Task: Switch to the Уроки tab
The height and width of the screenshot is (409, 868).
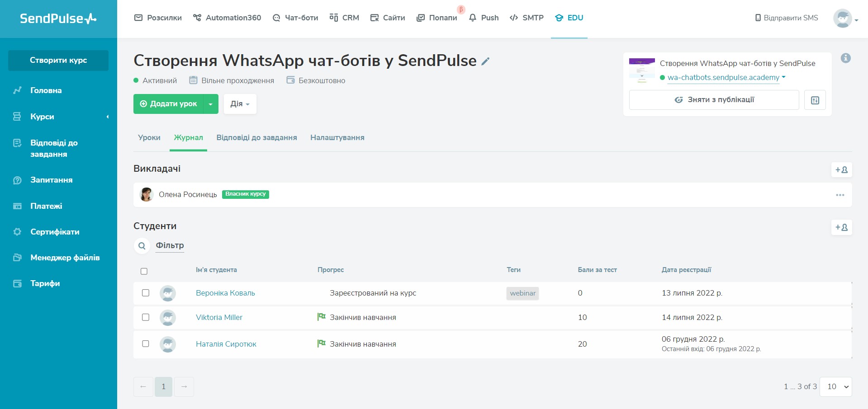Action: pos(149,137)
